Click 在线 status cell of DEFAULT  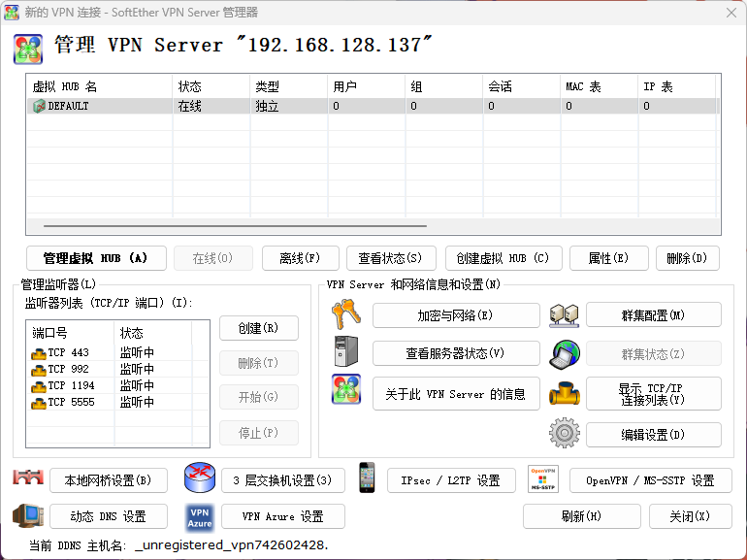[189, 107]
